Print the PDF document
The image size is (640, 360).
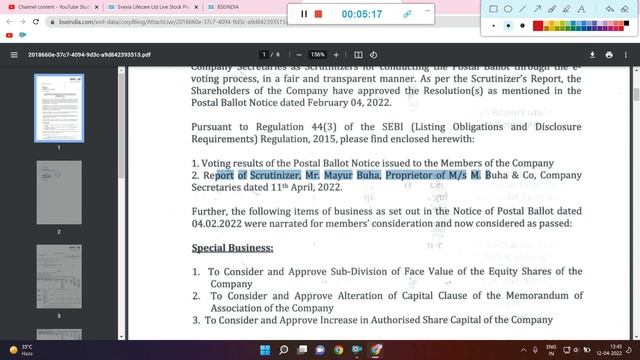click(x=609, y=55)
